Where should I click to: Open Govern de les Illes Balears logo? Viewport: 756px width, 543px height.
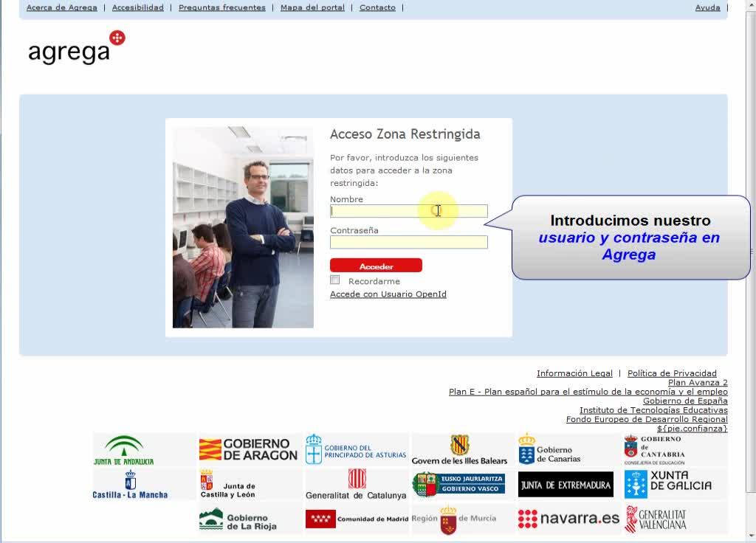(459, 450)
